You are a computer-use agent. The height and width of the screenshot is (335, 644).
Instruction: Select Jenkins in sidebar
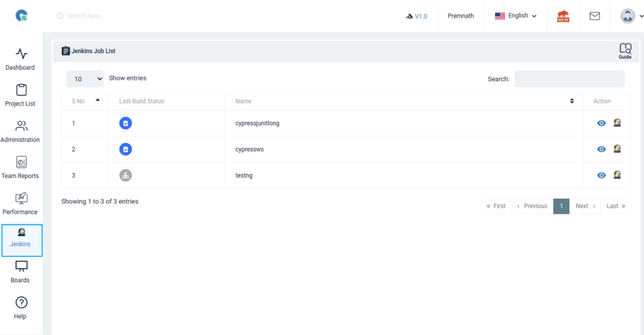(22, 240)
